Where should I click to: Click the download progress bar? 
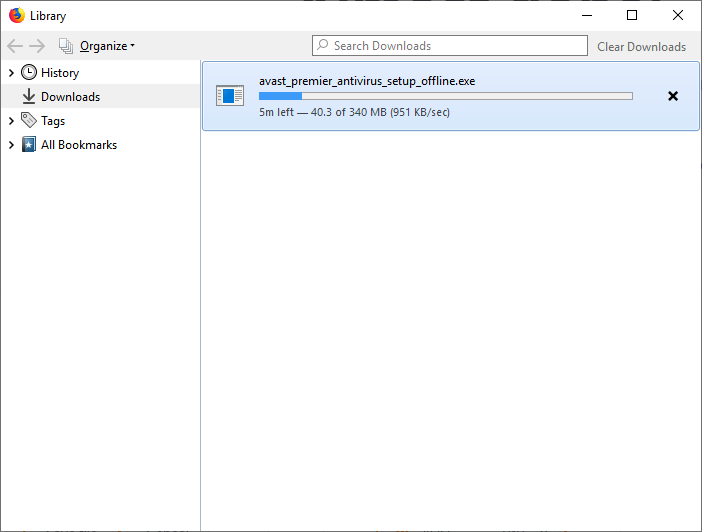tap(446, 96)
